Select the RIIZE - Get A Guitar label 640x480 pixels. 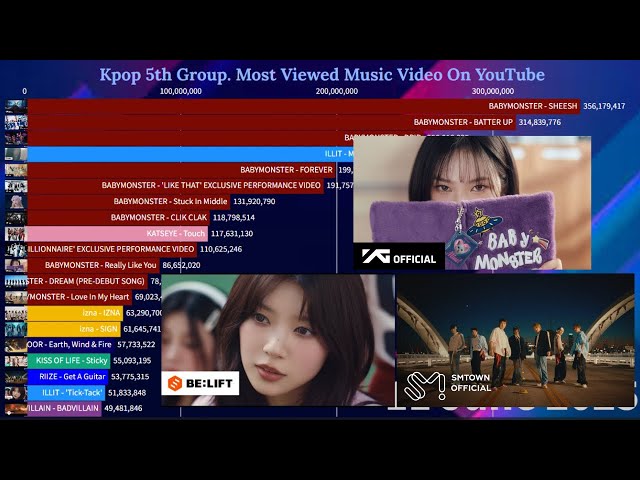click(x=72, y=377)
